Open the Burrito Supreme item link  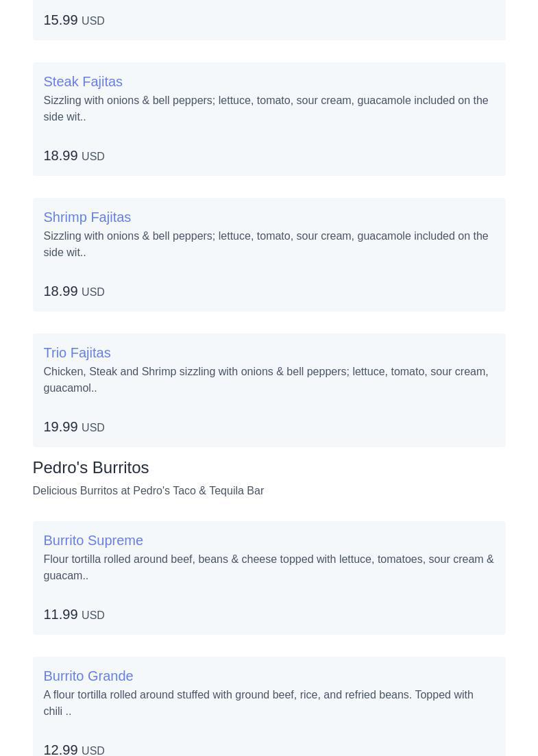(93, 540)
